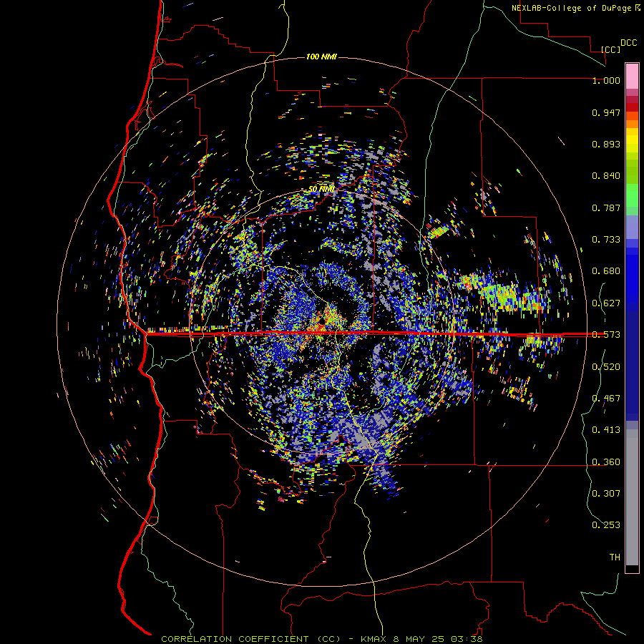Click the 1.000 scale value

(x=606, y=80)
